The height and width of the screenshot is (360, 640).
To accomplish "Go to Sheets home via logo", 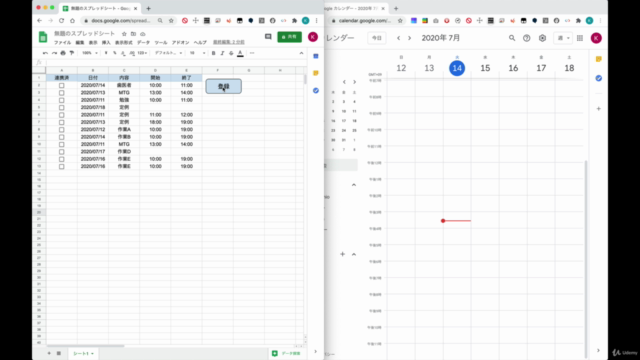I will (x=43, y=37).
